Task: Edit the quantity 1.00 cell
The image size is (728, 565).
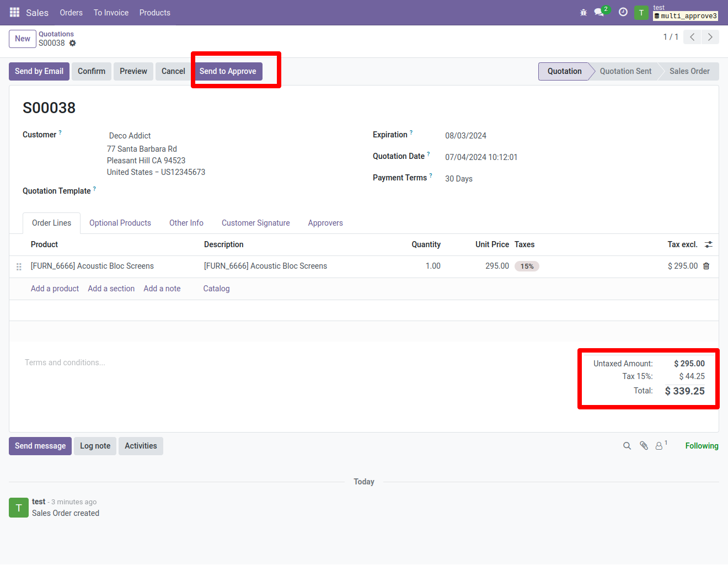Action: 433,266
